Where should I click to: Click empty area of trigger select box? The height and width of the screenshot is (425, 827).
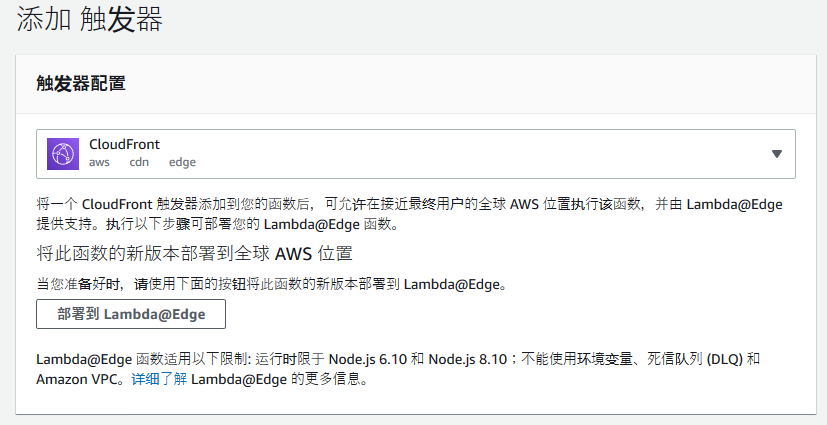point(475,154)
